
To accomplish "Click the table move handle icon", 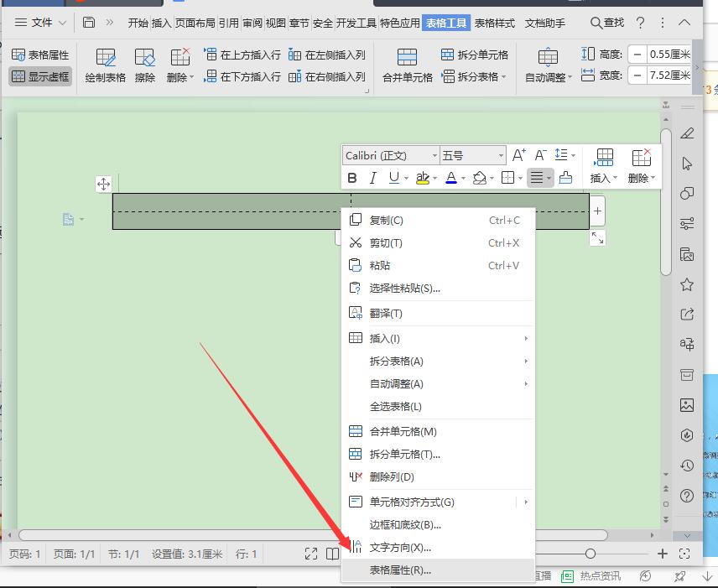I will (103, 185).
